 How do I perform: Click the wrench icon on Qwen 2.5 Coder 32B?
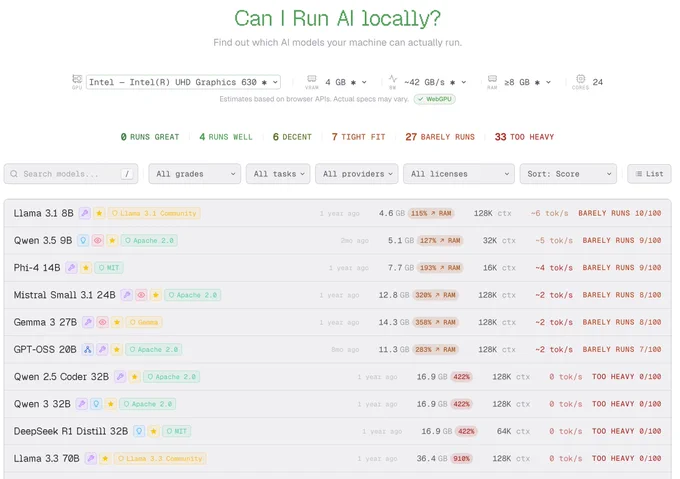[x=120, y=377]
